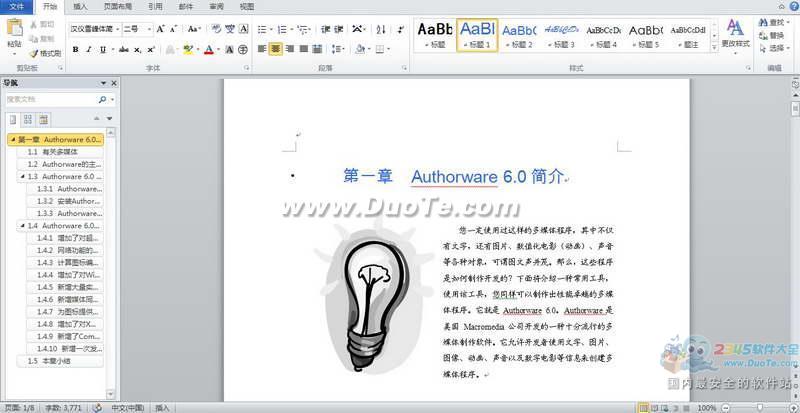Click the Replace (替换) button
The width and height of the screenshot is (800, 413).
coord(771,36)
